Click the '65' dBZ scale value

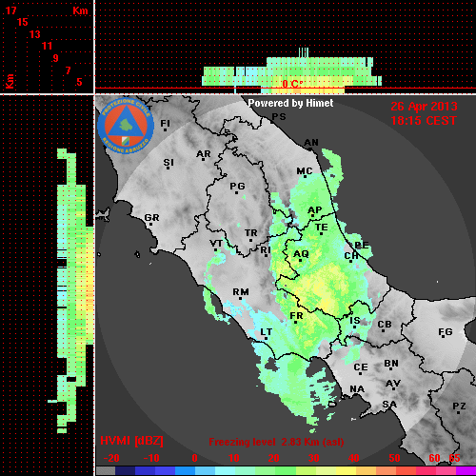tap(454, 458)
